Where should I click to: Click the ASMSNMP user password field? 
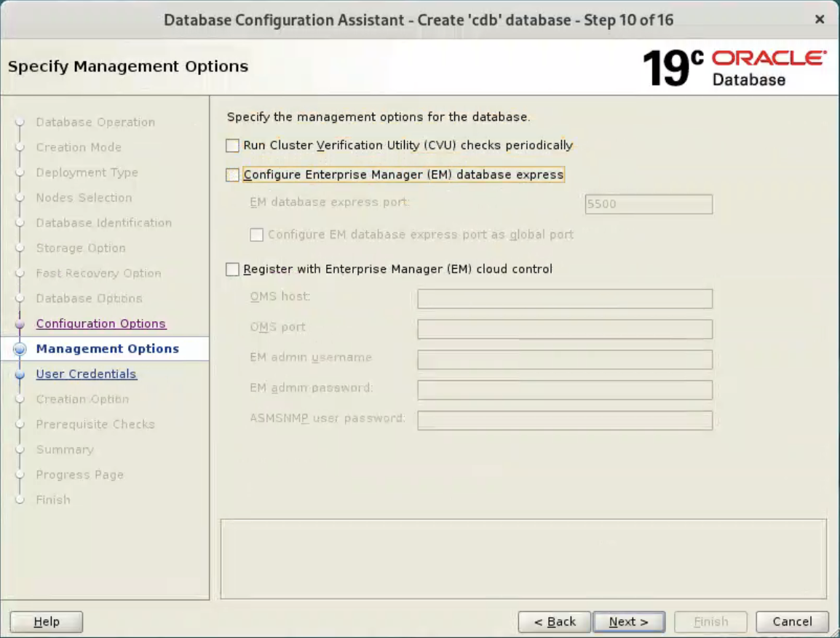pos(565,420)
